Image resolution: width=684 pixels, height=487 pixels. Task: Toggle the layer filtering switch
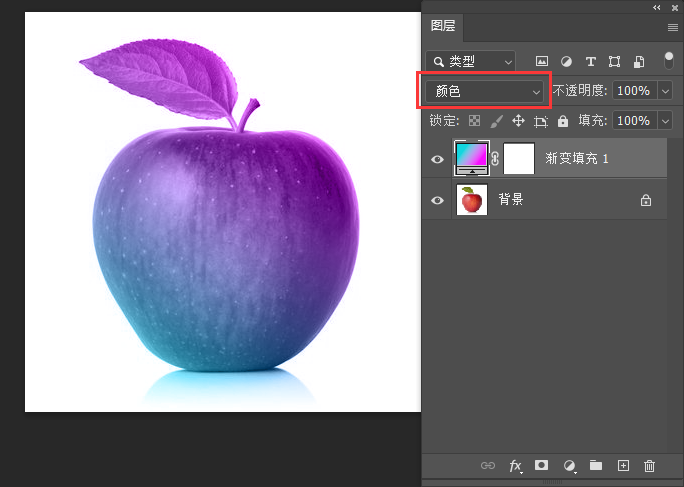pyautogui.click(x=669, y=61)
